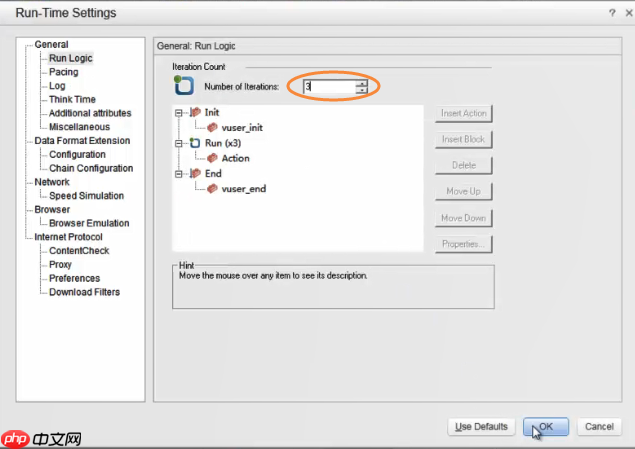
Task: Select Pacing in the settings tree
Action: coord(63,72)
